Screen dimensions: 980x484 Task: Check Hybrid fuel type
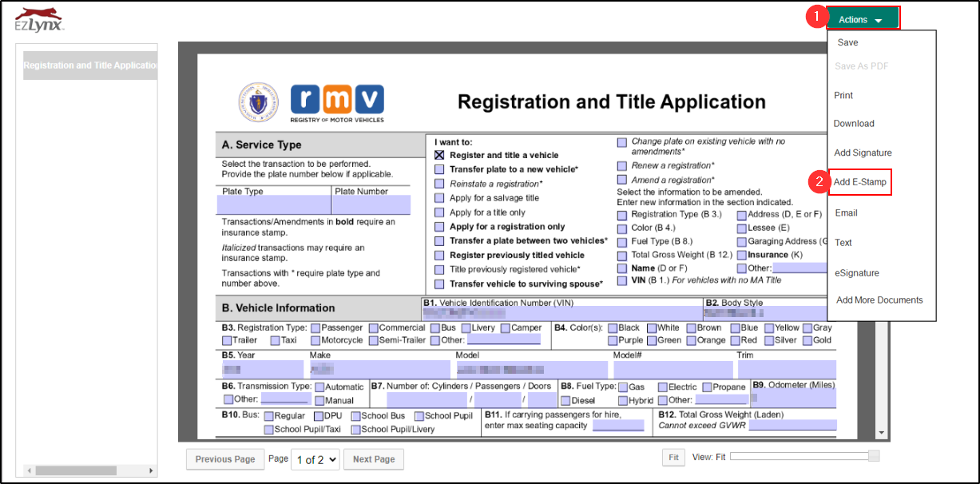pos(622,400)
